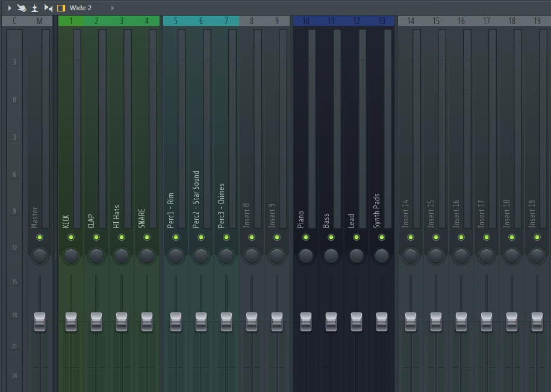Toggle the Master track mute LED
The width and height of the screenshot is (551, 392).
tap(40, 238)
